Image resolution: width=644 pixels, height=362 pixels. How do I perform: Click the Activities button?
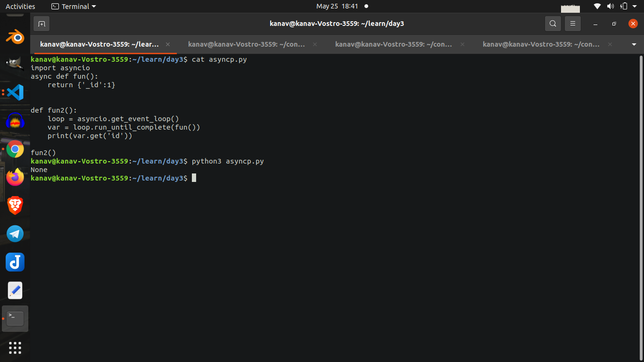pyautogui.click(x=20, y=6)
